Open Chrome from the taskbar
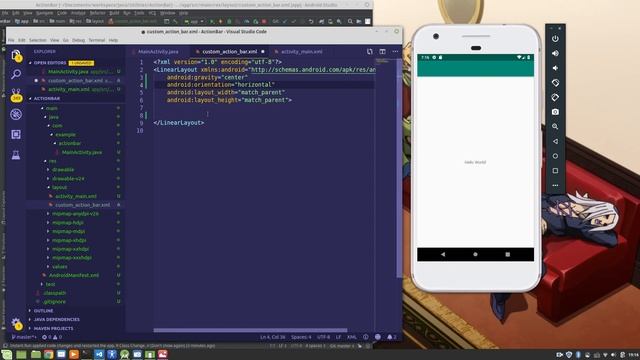The image size is (640, 360). coord(48,354)
